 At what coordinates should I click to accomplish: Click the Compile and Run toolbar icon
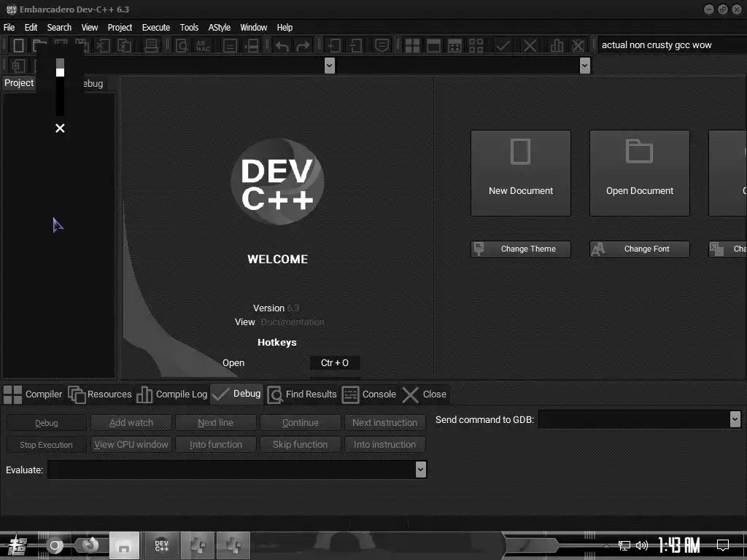pyautogui.click(x=455, y=46)
